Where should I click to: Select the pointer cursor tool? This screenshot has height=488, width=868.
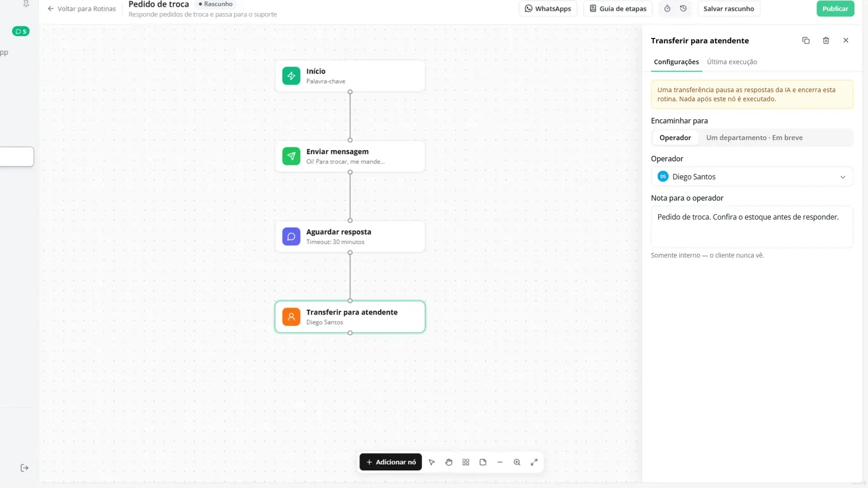(432, 462)
